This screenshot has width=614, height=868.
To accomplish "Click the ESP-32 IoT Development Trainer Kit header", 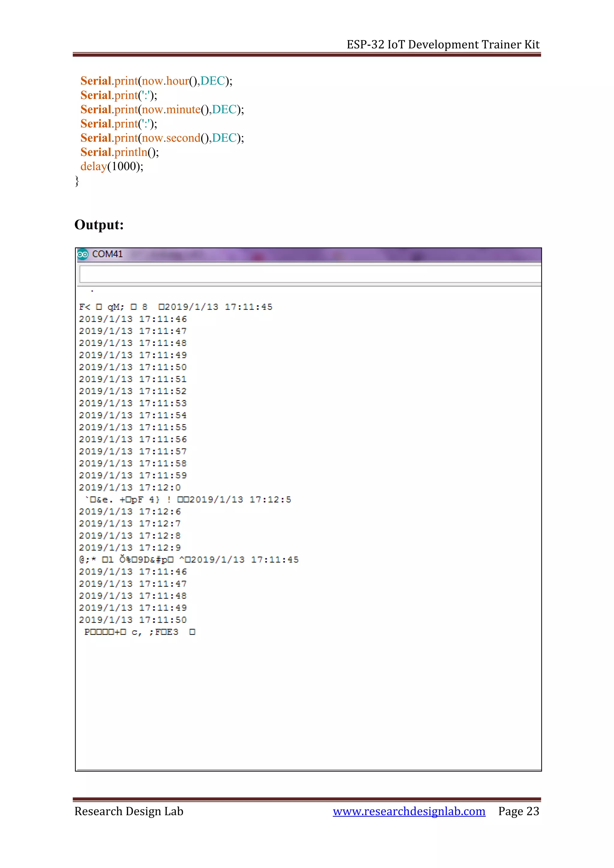I will click(443, 45).
